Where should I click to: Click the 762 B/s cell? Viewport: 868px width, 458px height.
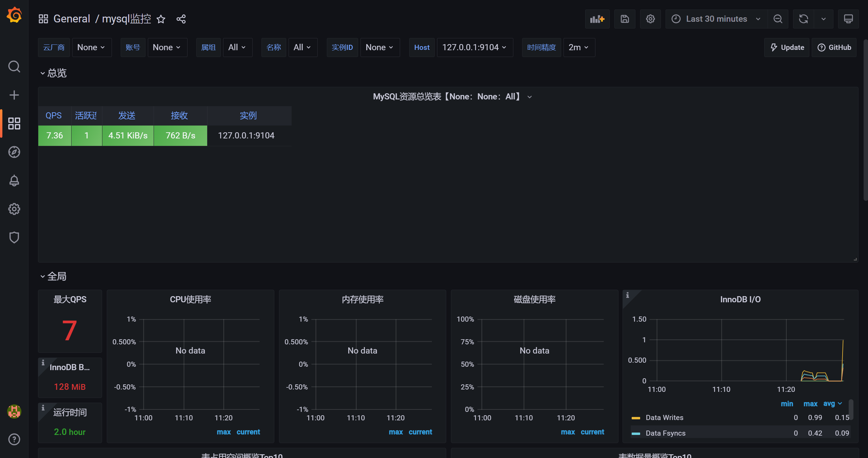(180, 136)
